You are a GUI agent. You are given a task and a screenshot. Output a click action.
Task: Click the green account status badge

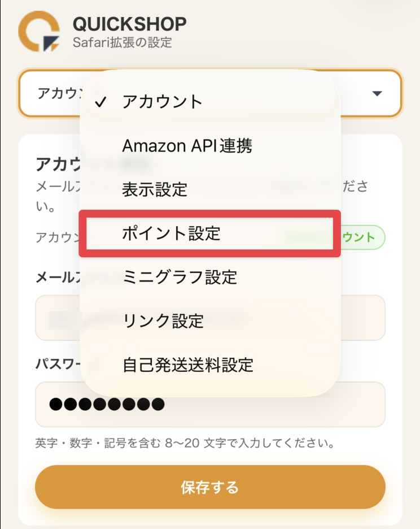coord(364,237)
